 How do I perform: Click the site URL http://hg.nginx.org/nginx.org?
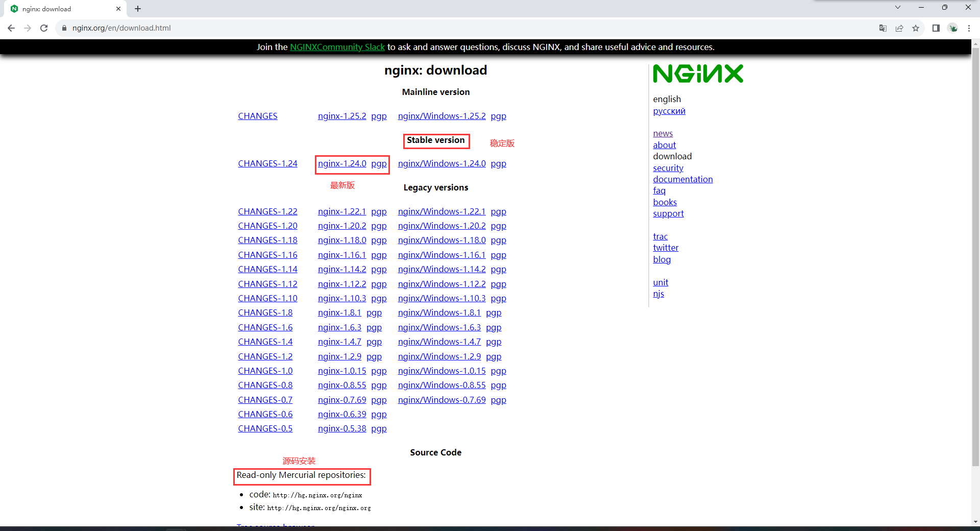pyautogui.click(x=319, y=508)
